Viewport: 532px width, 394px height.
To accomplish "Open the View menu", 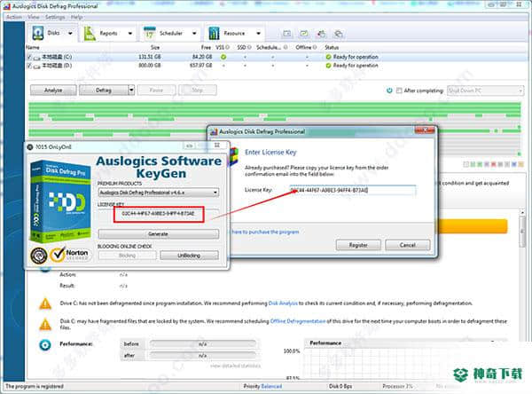I will [34, 17].
